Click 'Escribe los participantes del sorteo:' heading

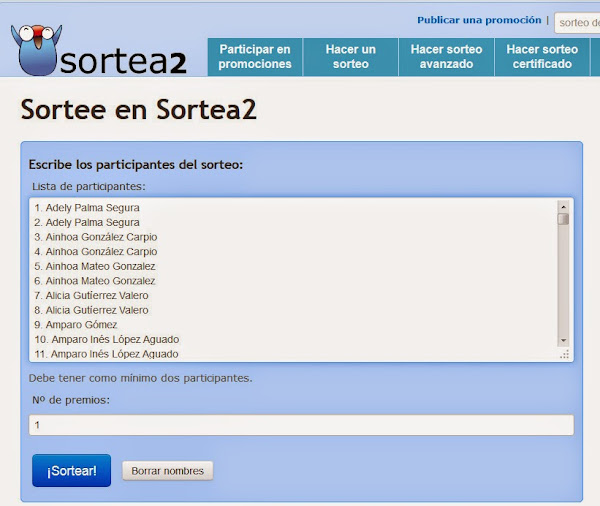click(x=136, y=165)
